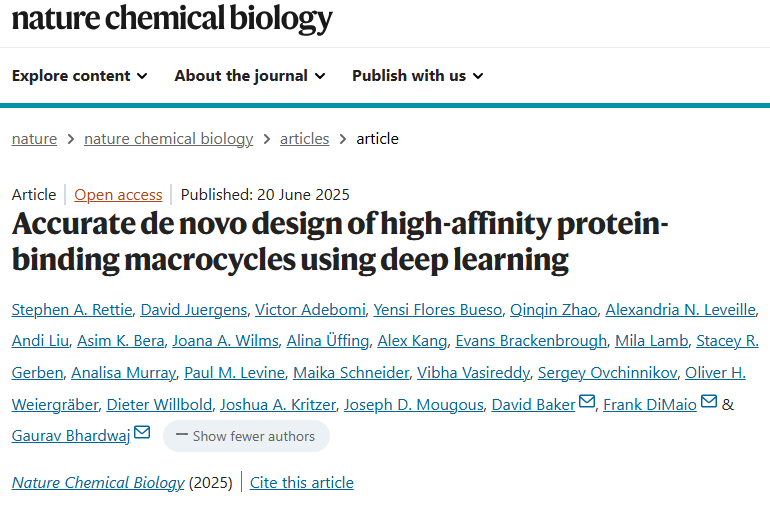The height and width of the screenshot is (507, 770).
Task: Expand the Publish with us menu
Action: [418, 76]
